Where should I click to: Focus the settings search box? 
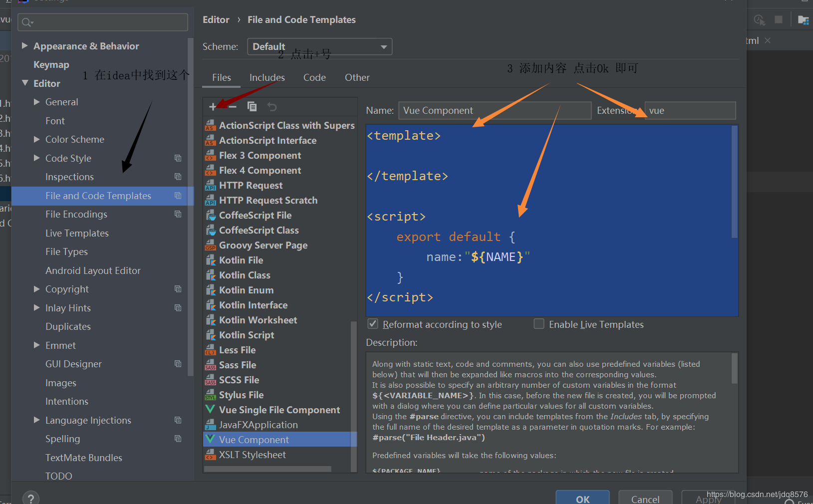coord(103,22)
